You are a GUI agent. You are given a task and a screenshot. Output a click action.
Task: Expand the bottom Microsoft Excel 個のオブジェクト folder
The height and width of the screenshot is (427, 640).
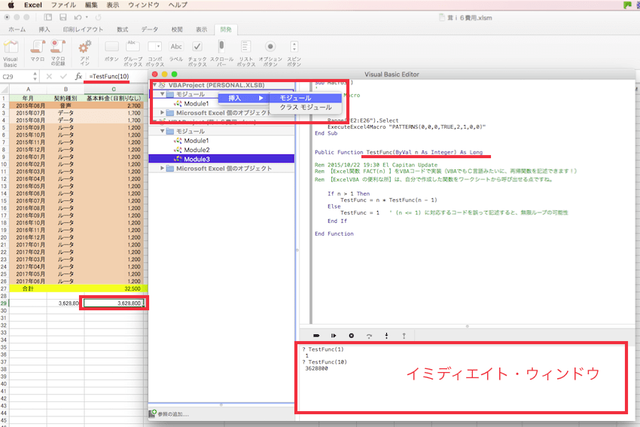tap(162, 168)
